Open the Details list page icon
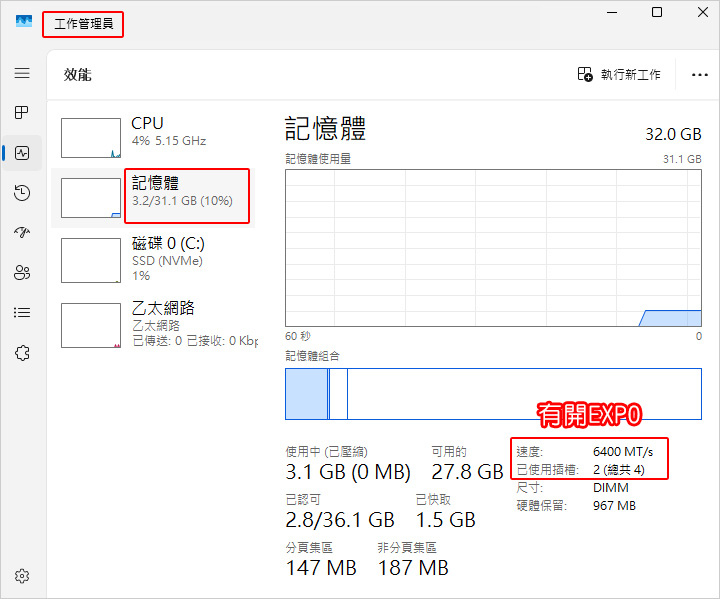 22,313
